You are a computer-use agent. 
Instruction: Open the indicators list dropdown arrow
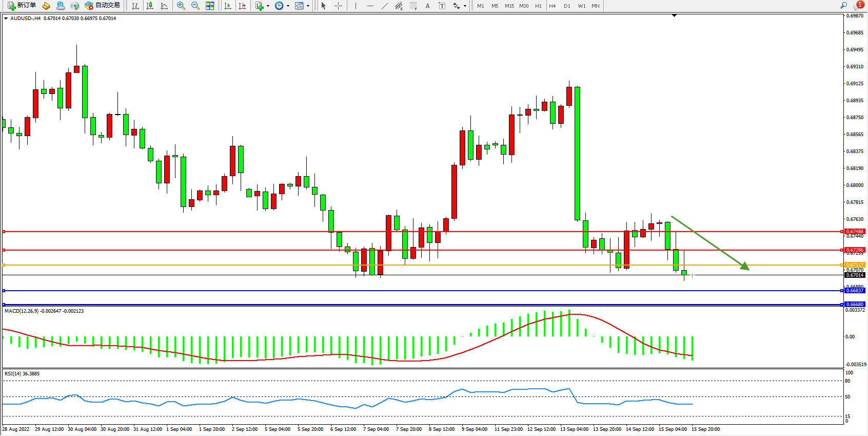click(x=268, y=6)
